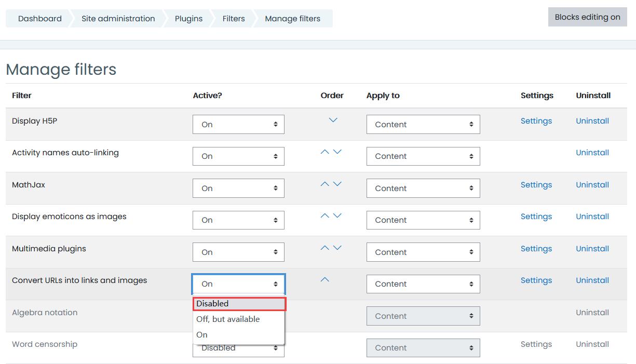
Task: Open Active dropdown for Display H5P
Action: pos(238,125)
